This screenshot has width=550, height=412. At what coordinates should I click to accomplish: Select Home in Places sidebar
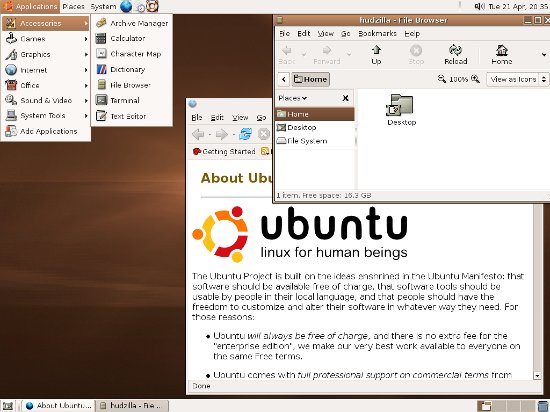[x=315, y=114]
